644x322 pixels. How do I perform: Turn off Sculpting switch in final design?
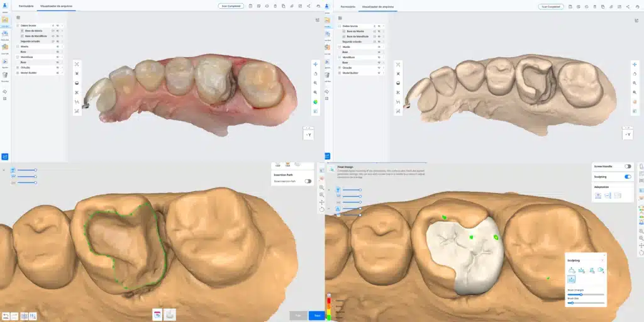628,177
